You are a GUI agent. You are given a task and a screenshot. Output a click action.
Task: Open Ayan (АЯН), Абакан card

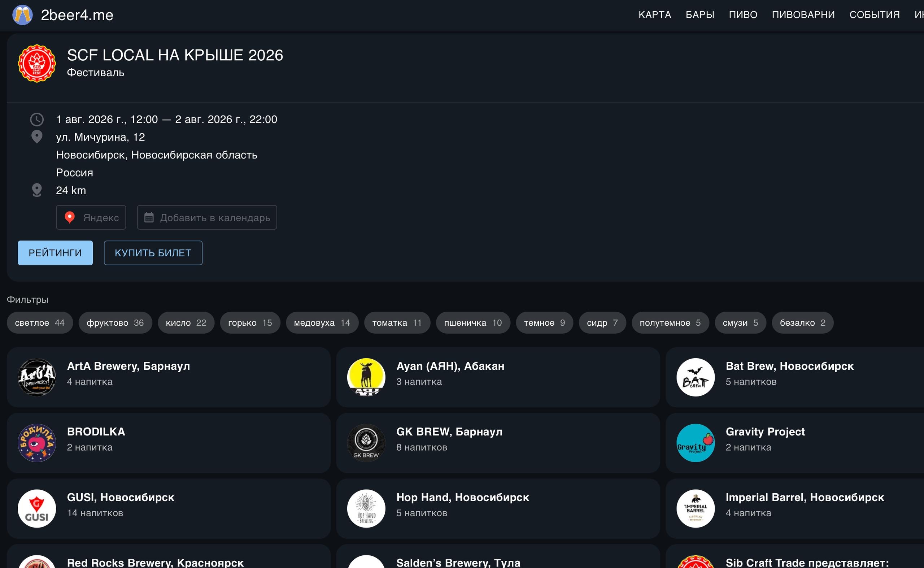[498, 377]
